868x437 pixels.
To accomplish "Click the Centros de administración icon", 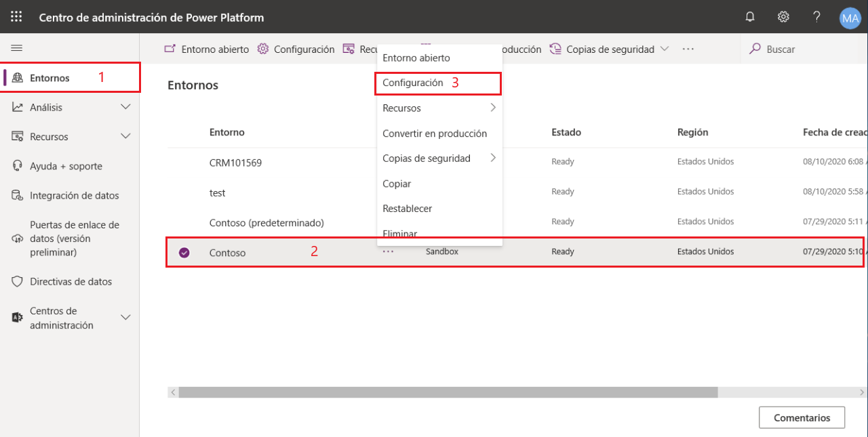I will [18, 318].
